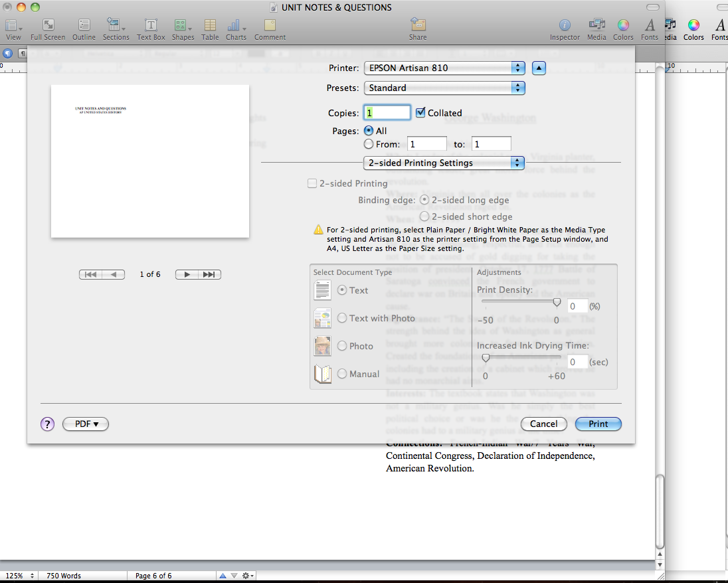Screen dimensions: 728x583
Task: Click the Copies input field
Action: click(387, 112)
